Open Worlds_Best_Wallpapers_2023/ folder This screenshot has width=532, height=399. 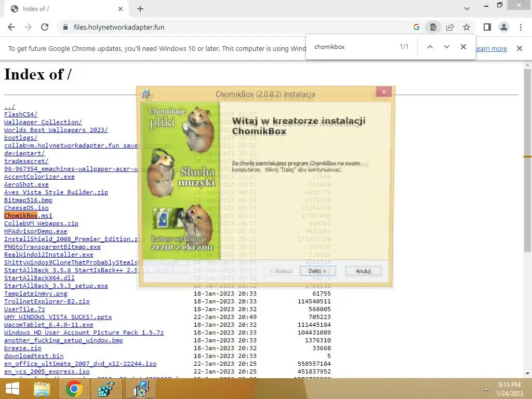56,130
